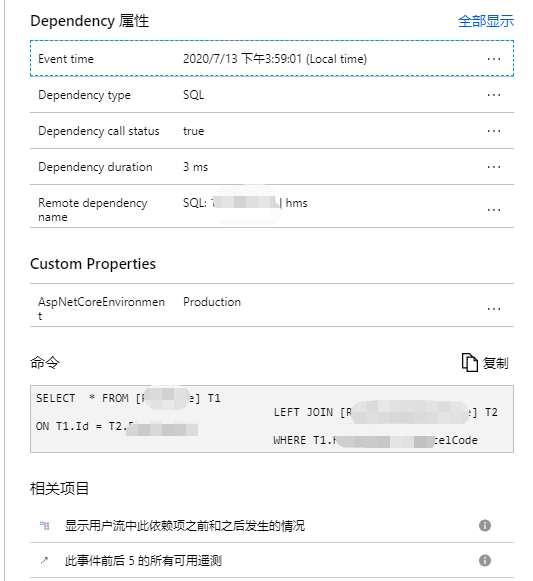533x581 pixels.
Task: Click 显示用户流中此依赖项之前和之后发生的情况 link
Action: [185, 525]
